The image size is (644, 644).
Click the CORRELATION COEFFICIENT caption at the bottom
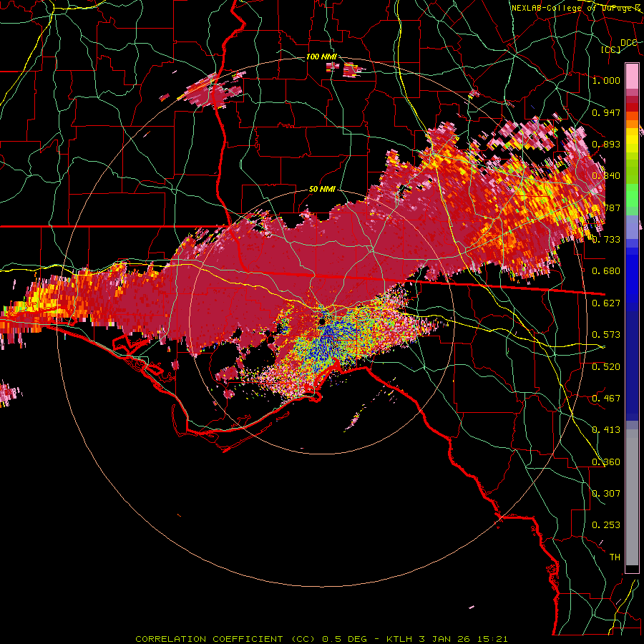321,639
